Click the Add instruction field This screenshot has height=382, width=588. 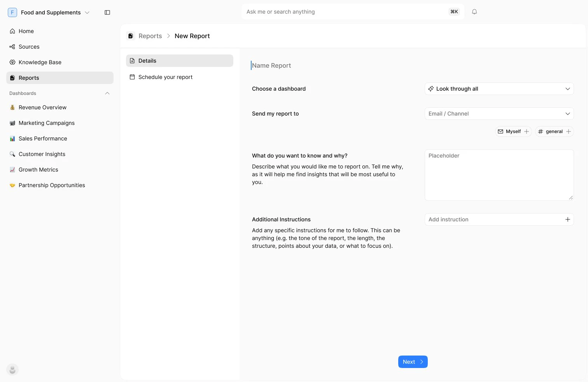[x=499, y=219]
